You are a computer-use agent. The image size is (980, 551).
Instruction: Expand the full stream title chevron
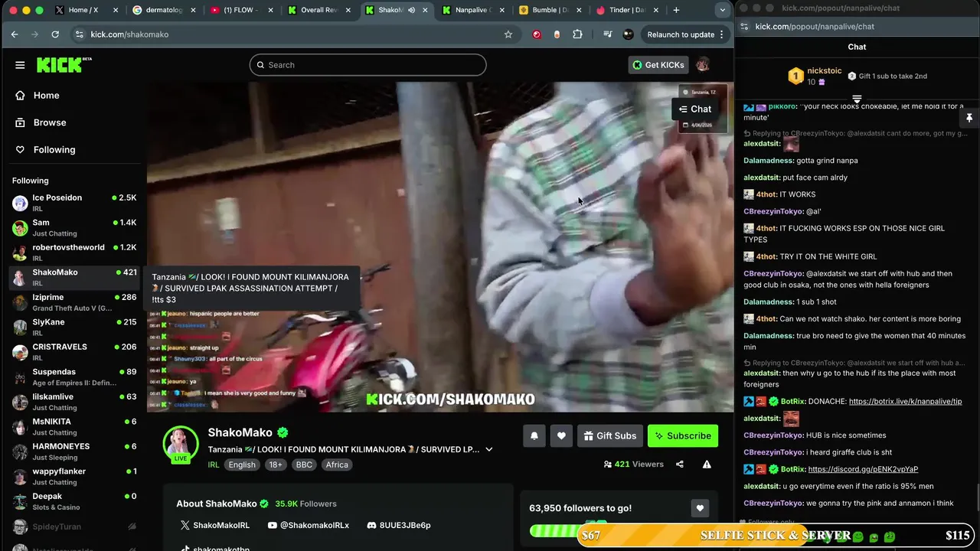tap(489, 449)
